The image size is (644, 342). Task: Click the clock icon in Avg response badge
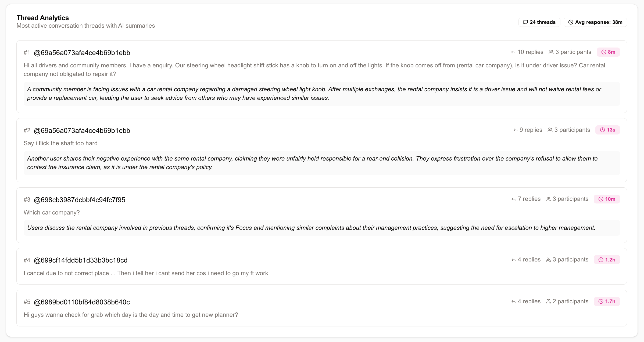pyautogui.click(x=571, y=22)
